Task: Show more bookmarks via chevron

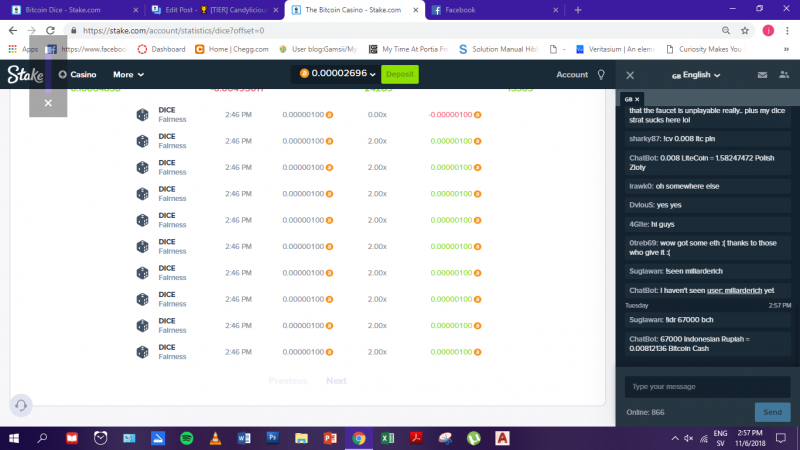Action: tap(786, 49)
